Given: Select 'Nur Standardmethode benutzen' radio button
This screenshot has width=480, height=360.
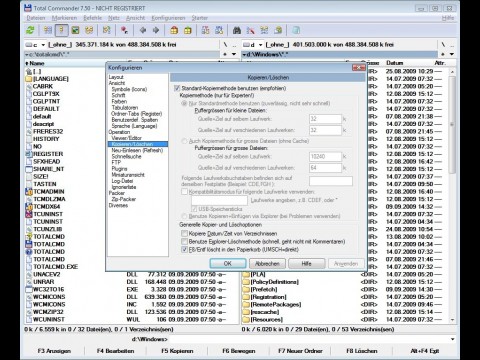Looking at the screenshot, I should click(184, 103).
